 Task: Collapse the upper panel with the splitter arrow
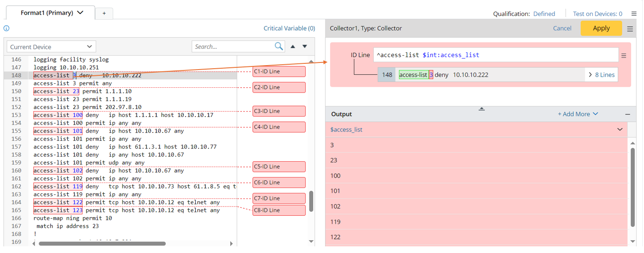[481, 109]
